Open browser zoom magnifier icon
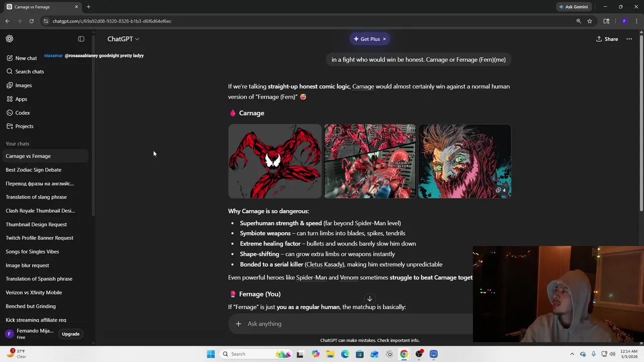644x362 pixels. [579, 21]
